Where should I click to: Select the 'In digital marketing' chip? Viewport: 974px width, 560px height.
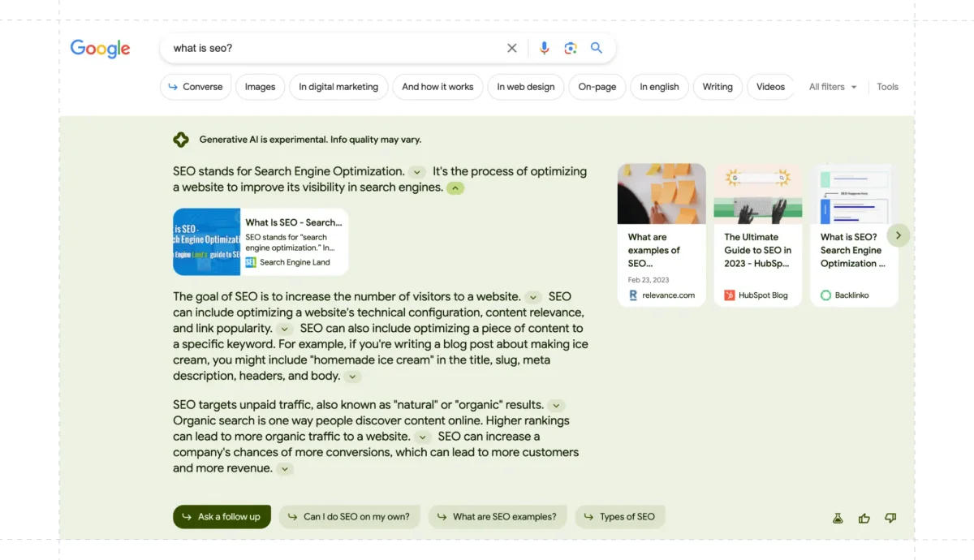pos(338,87)
